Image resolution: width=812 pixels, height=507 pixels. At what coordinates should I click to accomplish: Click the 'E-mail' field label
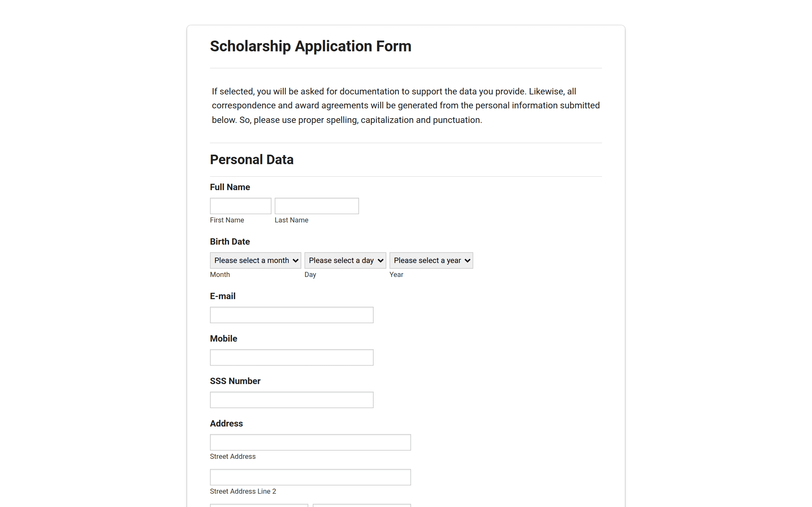tap(223, 296)
